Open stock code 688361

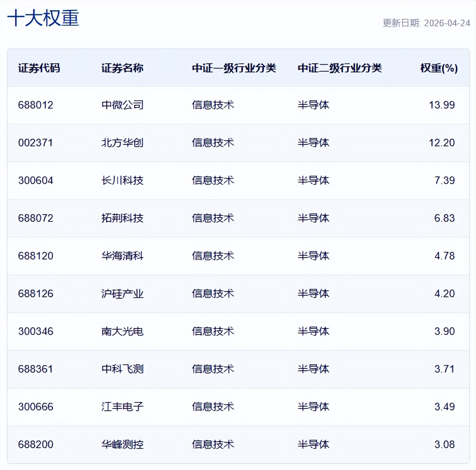click(36, 369)
